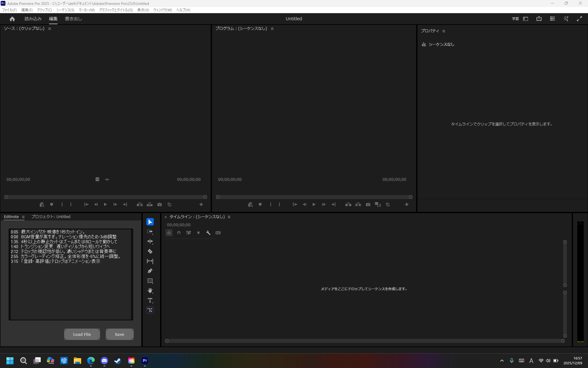Select the Ripple Edit tool
This screenshot has width=588, height=368.
(x=150, y=242)
